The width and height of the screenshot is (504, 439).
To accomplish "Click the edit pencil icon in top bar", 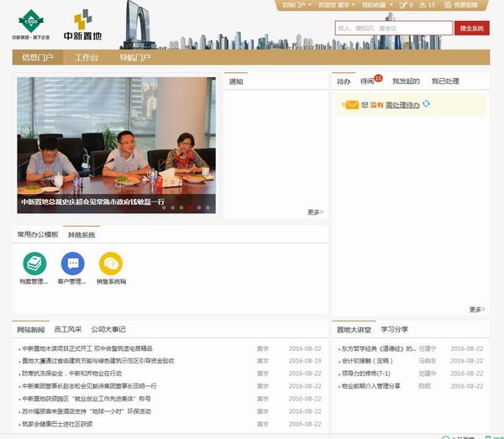I will pos(405,5).
